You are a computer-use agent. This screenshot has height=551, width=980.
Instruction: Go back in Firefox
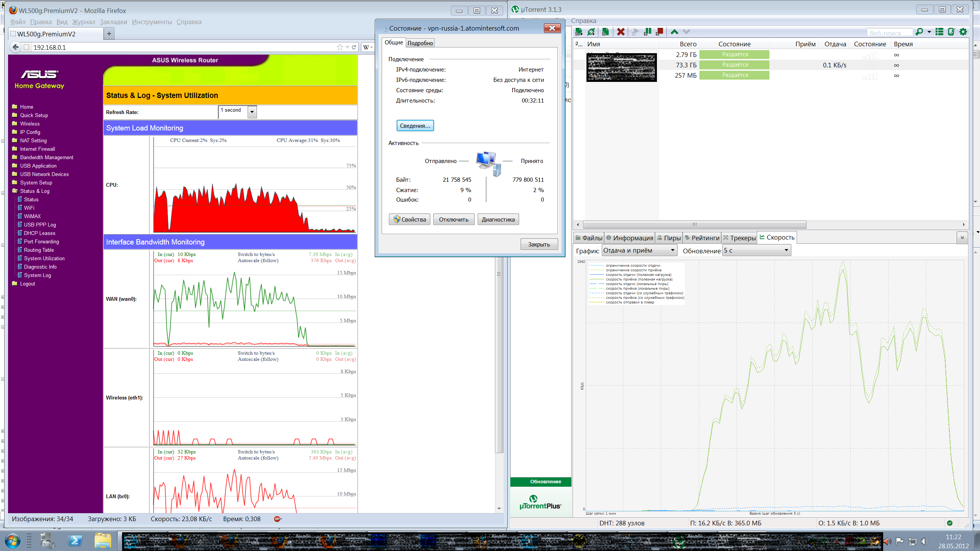15,47
